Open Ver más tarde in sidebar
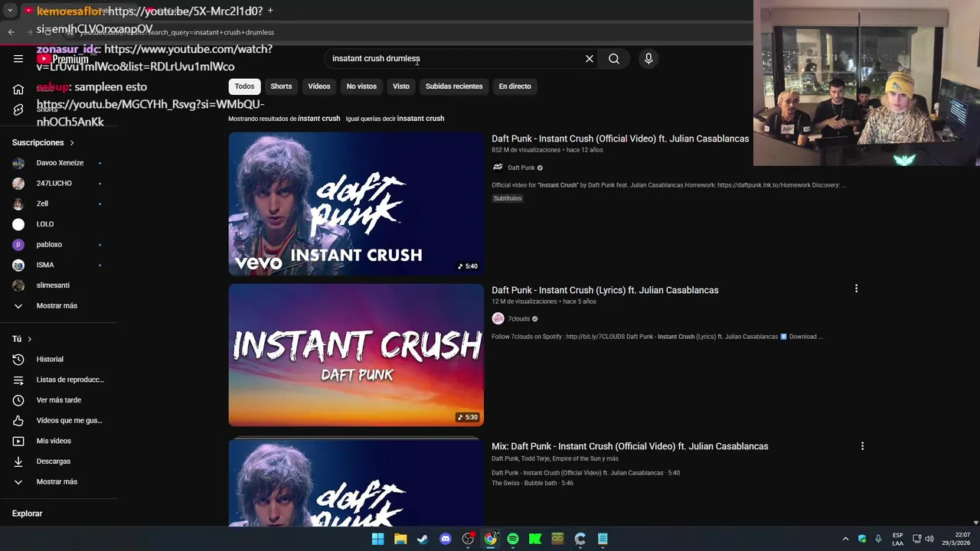Viewport: 980px width, 551px height. [59, 400]
